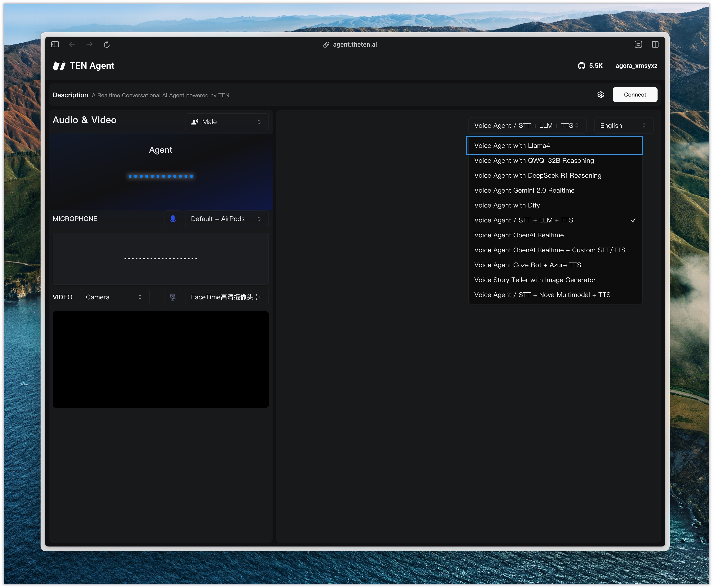
Task: Enable the camera toggle button
Action: [173, 297]
